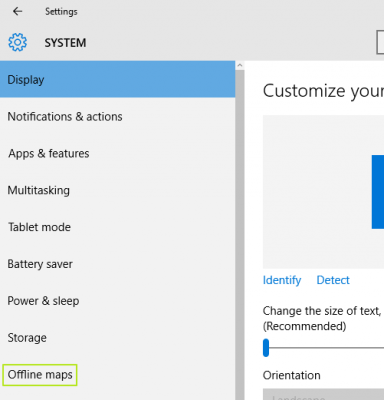Click the Identify displays link
Image resolution: width=384 pixels, height=400 pixels.
click(x=282, y=280)
